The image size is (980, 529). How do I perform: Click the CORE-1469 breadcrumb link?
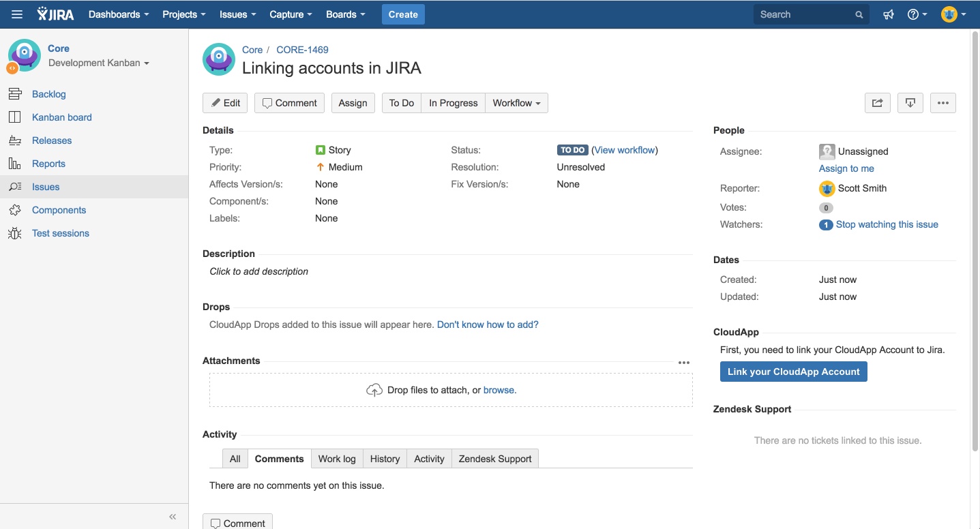(302, 50)
